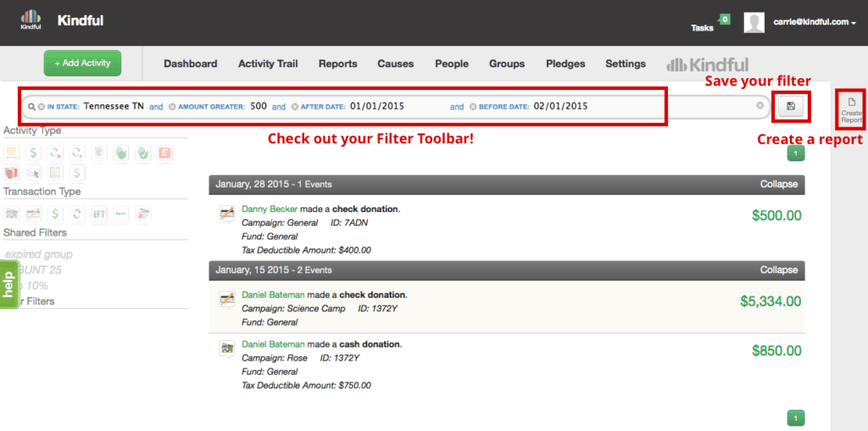Open the carrie@kindful.com account dropdown
The height and width of the screenshot is (431, 868).
815,22
